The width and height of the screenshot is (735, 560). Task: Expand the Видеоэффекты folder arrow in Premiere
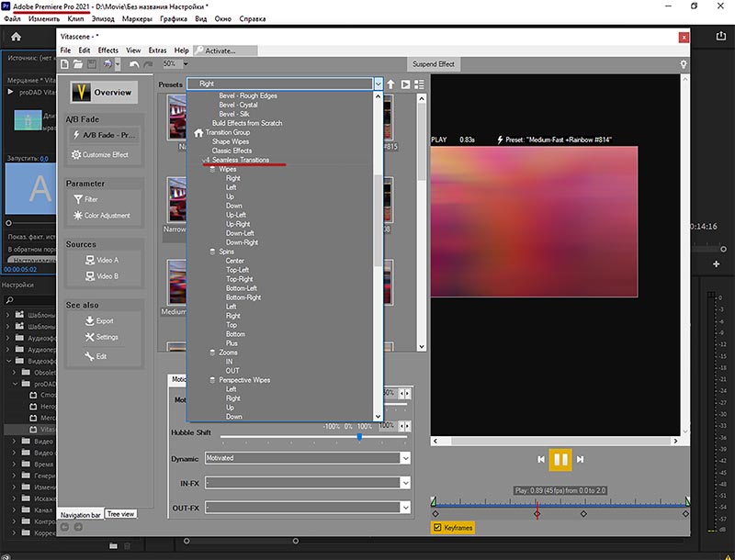8,361
